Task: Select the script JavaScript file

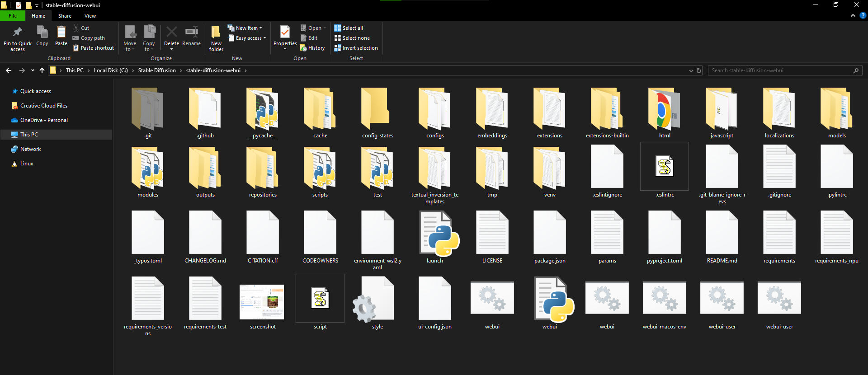Action: pyautogui.click(x=320, y=302)
